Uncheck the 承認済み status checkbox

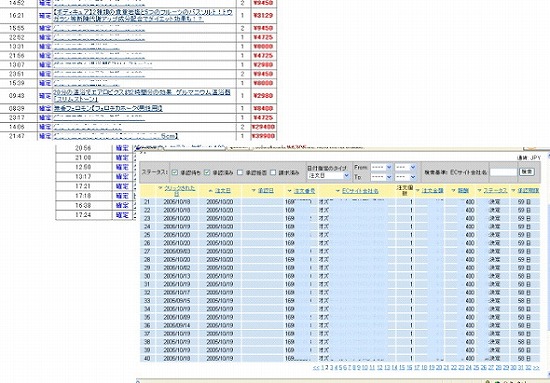point(207,172)
